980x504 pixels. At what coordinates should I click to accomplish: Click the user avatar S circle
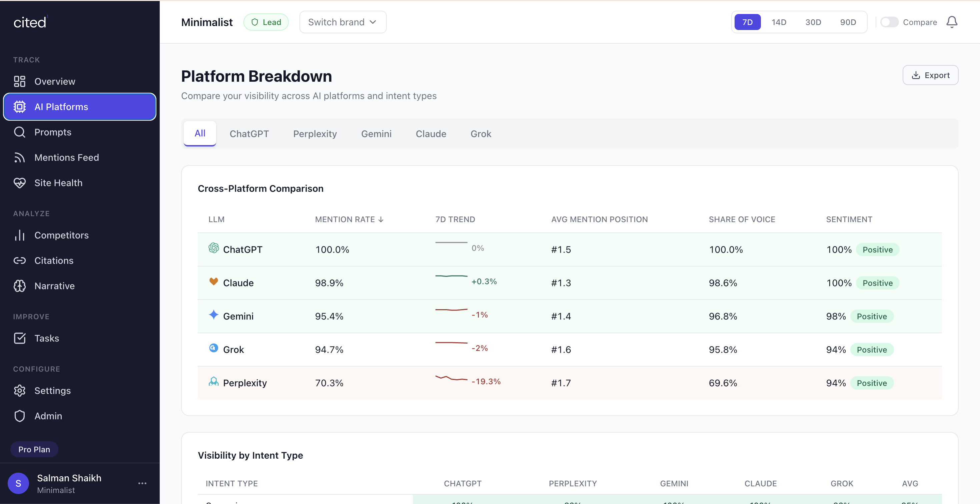pos(18,483)
